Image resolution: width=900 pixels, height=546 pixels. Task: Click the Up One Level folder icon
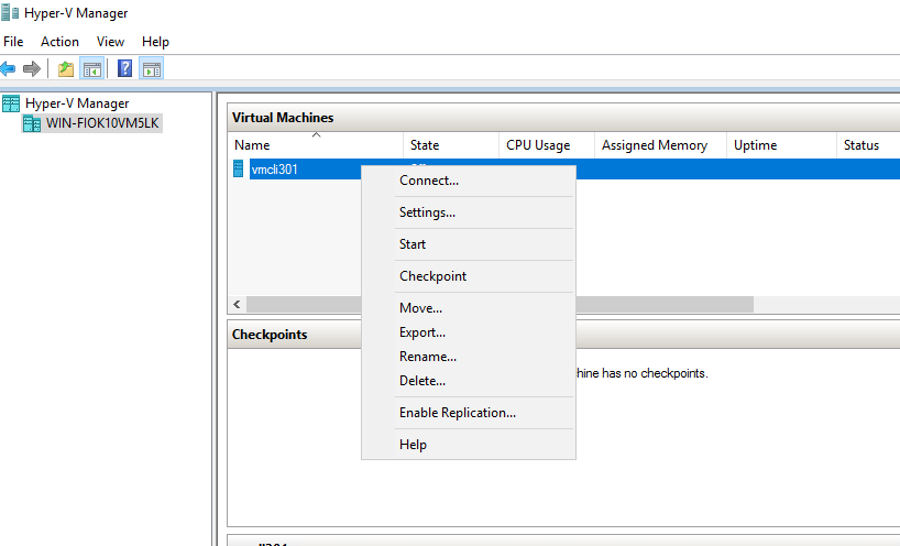pyautogui.click(x=66, y=69)
